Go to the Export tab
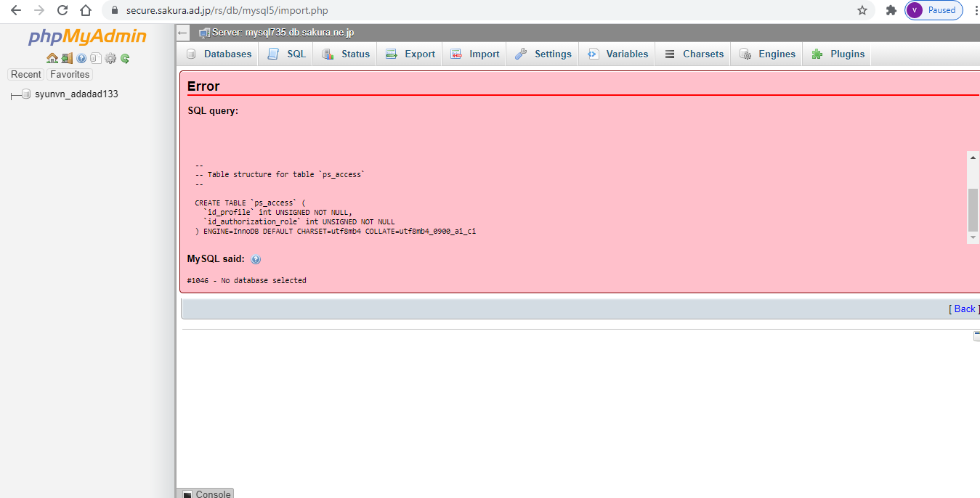 click(410, 54)
